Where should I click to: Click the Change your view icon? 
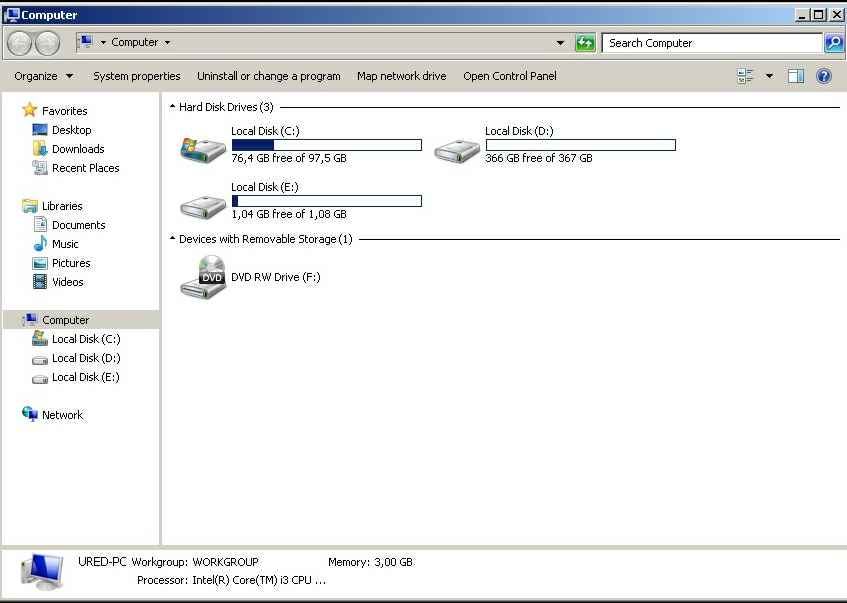745,76
